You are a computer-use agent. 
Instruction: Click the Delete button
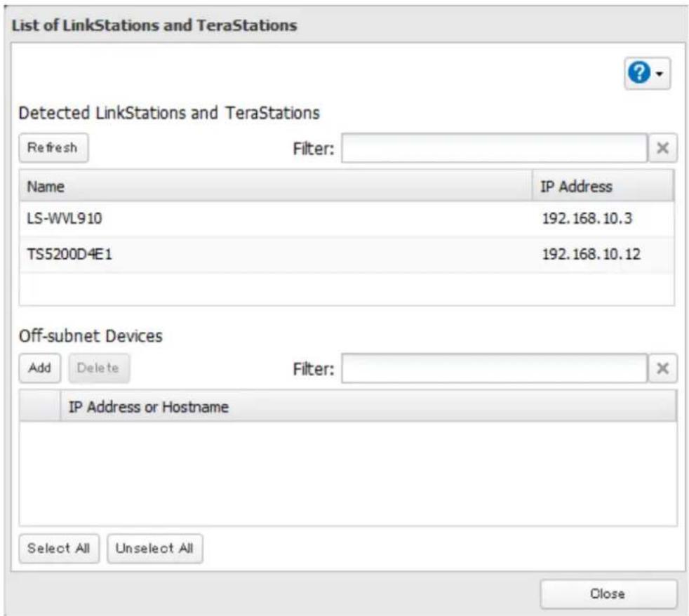click(98, 368)
